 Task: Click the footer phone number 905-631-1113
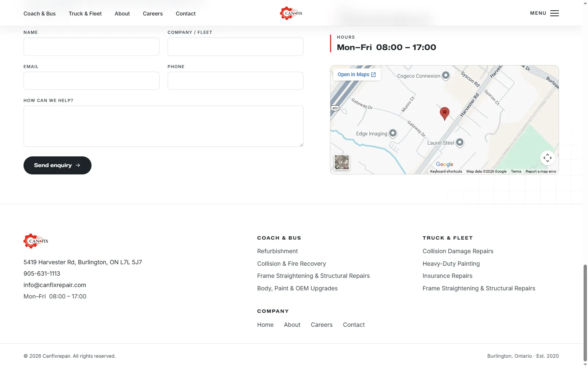(x=42, y=274)
